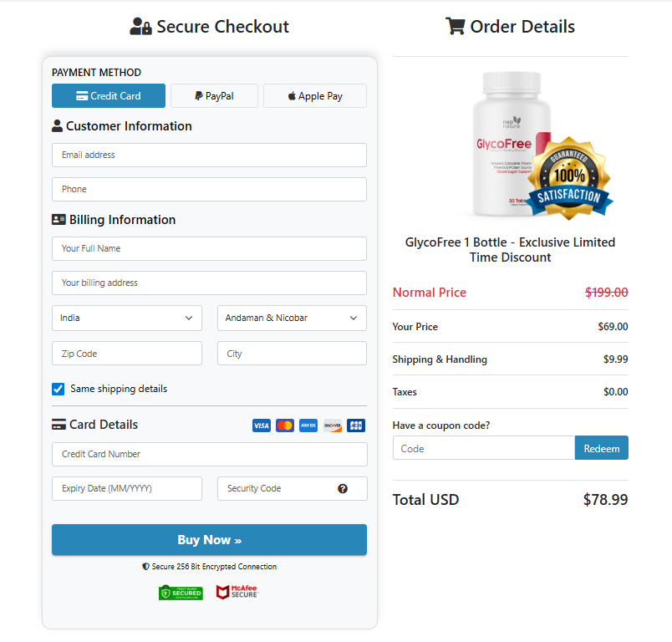Viewport: 672px width, 642px height.
Task: Click the shopping cart icon beside Order Details
Action: click(x=455, y=26)
